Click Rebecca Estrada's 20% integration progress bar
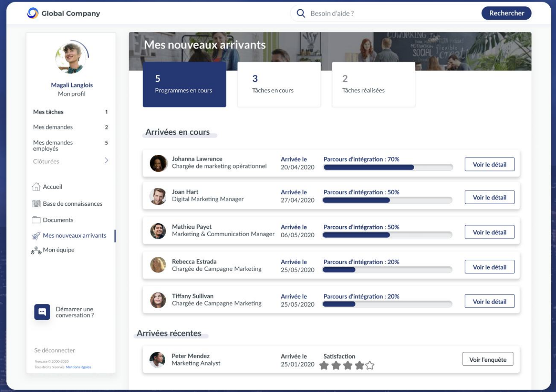Viewport: 556px width, 392px height. point(387,270)
